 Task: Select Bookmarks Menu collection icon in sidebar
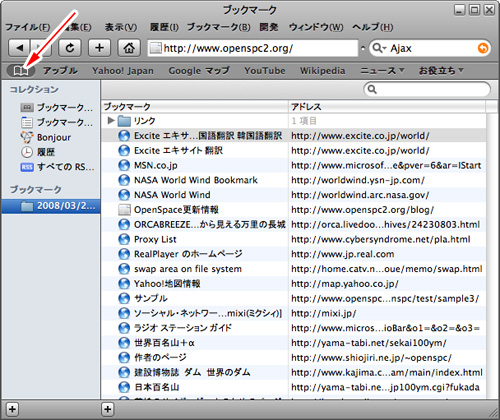click(x=27, y=122)
